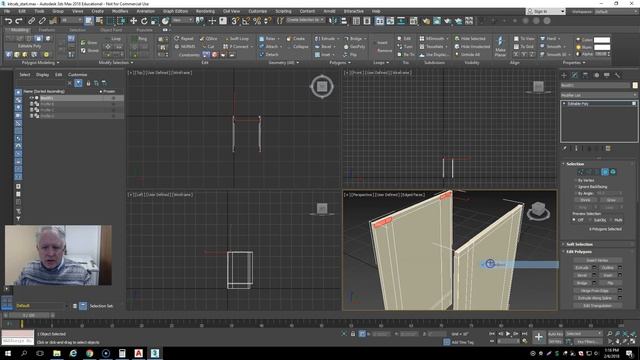
Task: Switch to the Freeform ribbon tab
Action: click(47, 30)
